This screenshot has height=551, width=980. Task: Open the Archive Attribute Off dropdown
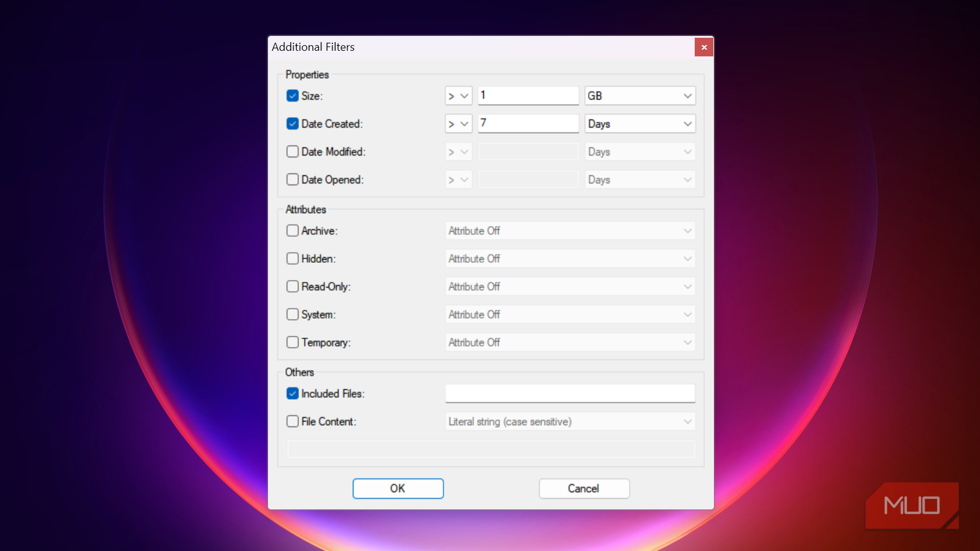point(570,231)
